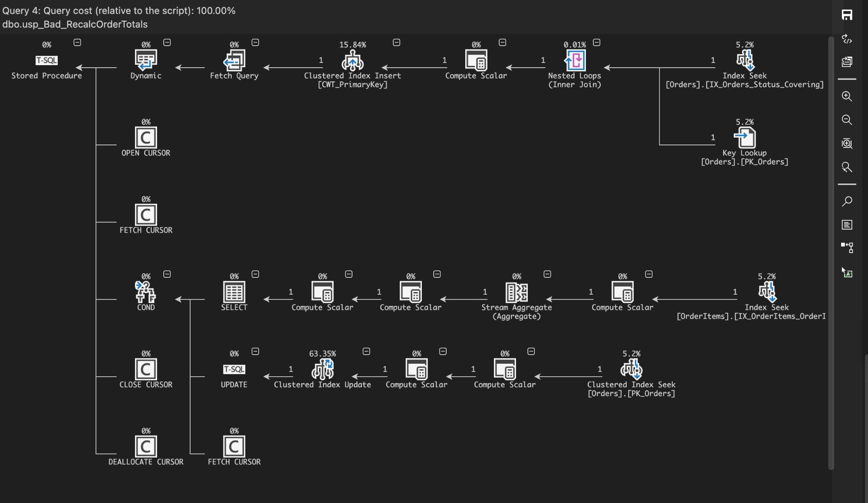The image size is (868, 503).
Task: Select the compare execution plans icon
Action: [x=847, y=62]
